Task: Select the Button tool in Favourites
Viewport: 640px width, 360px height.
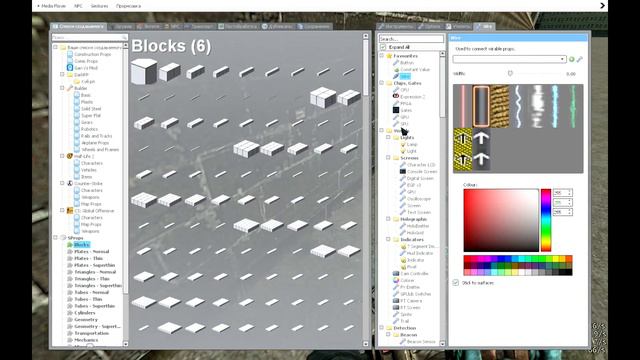Action: point(407,63)
